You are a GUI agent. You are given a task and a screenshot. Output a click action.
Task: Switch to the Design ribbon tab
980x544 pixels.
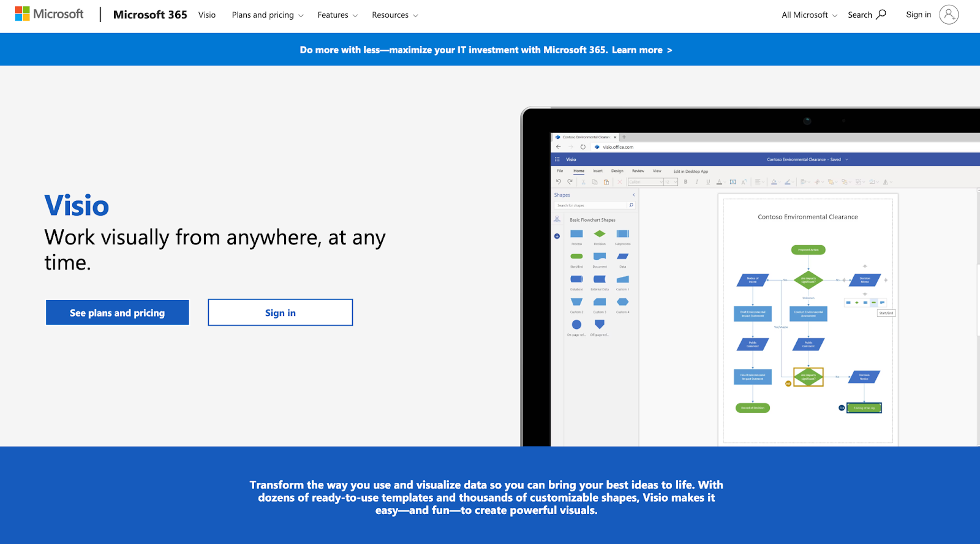pos(617,171)
